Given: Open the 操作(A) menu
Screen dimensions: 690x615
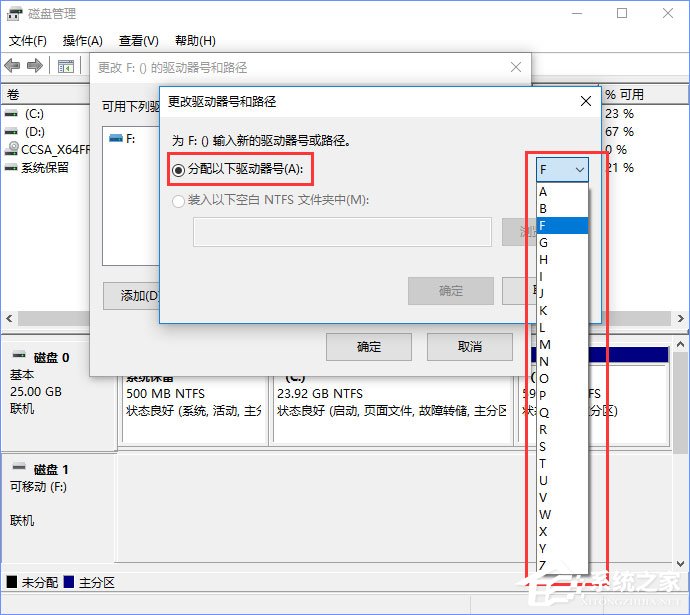Looking at the screenshot, I should click(x=83, y=41).
